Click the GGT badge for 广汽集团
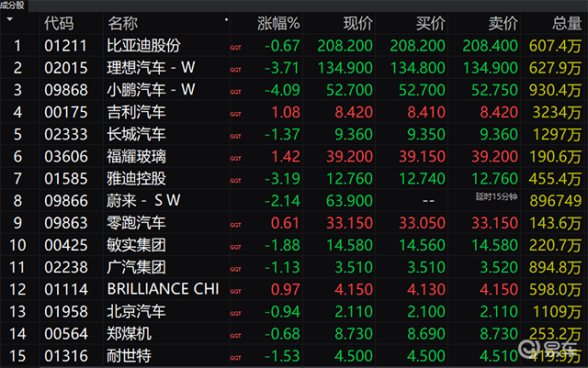 tap(235, 269)
